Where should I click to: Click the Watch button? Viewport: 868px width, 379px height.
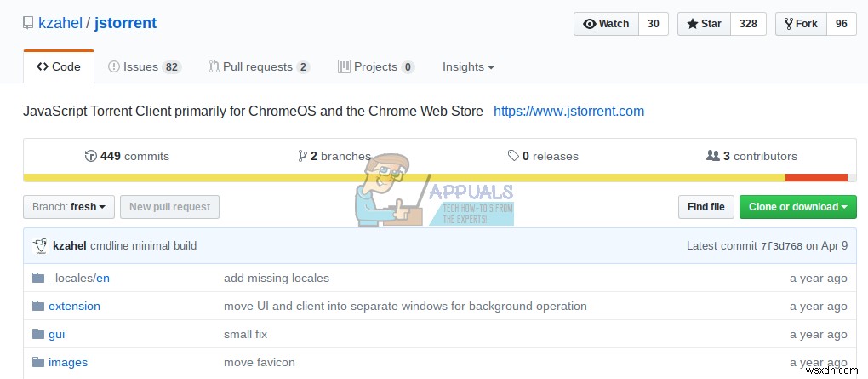(x=606, y=24)
